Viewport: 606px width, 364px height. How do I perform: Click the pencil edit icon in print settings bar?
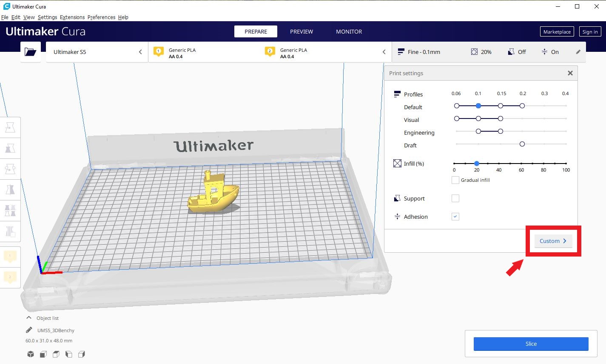[578, 52]
